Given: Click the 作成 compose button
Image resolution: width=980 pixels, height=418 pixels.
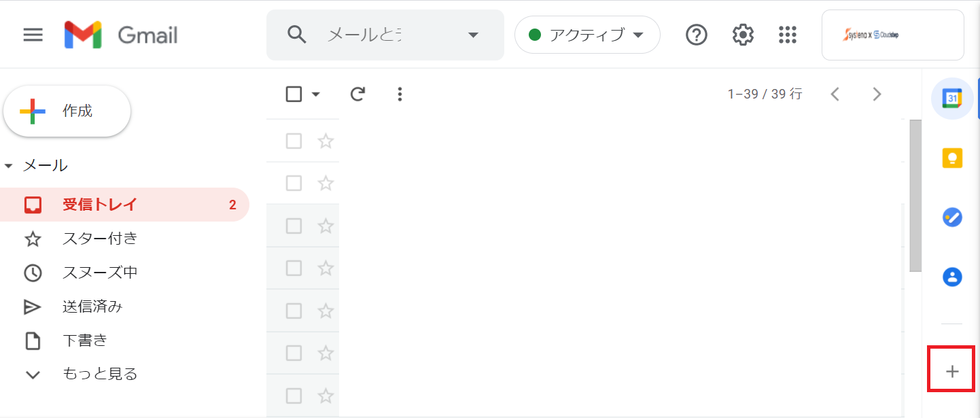Looking at the screenshot, I should tap(67, 111).
